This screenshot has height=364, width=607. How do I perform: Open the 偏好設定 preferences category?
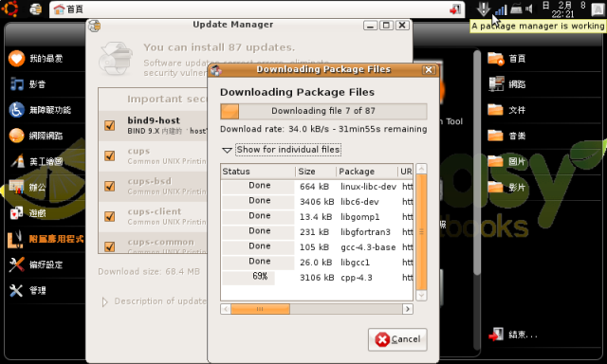click(x=46, y=264)
